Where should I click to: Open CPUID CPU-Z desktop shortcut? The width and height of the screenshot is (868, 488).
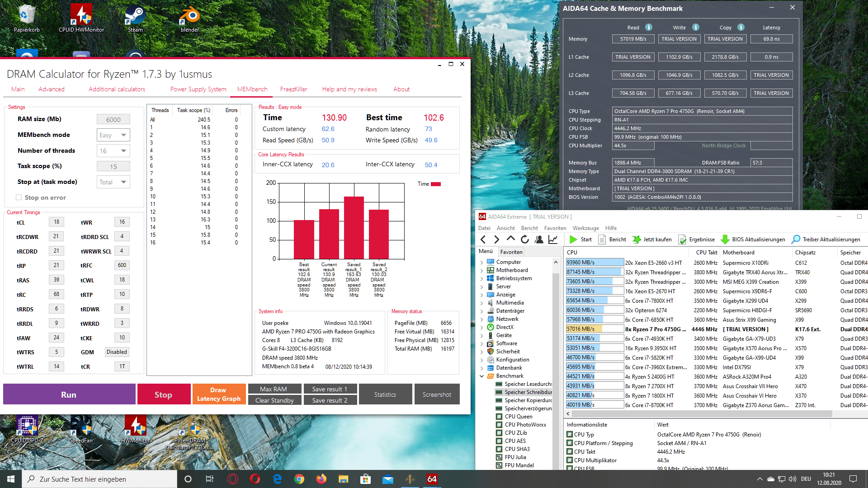pos(27,429)
